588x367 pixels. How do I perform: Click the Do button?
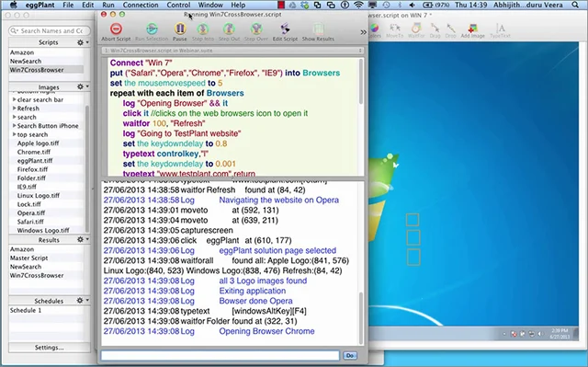pos(350,355)
